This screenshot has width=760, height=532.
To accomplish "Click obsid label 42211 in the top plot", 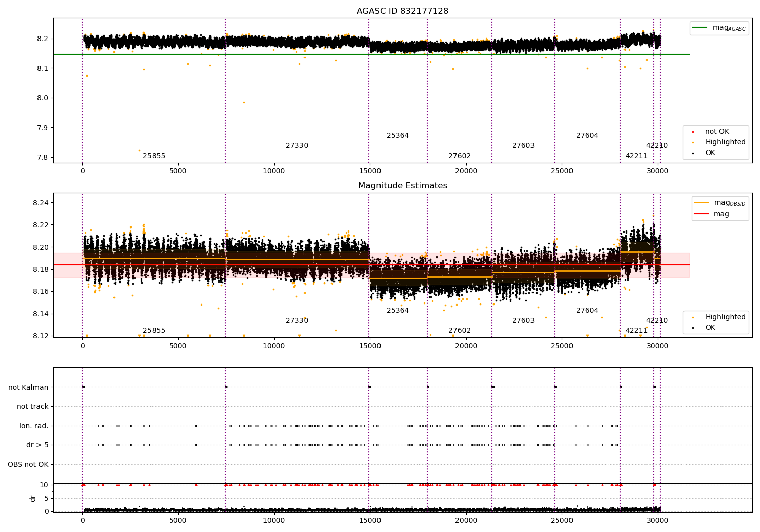I will (x=636, y=156).
